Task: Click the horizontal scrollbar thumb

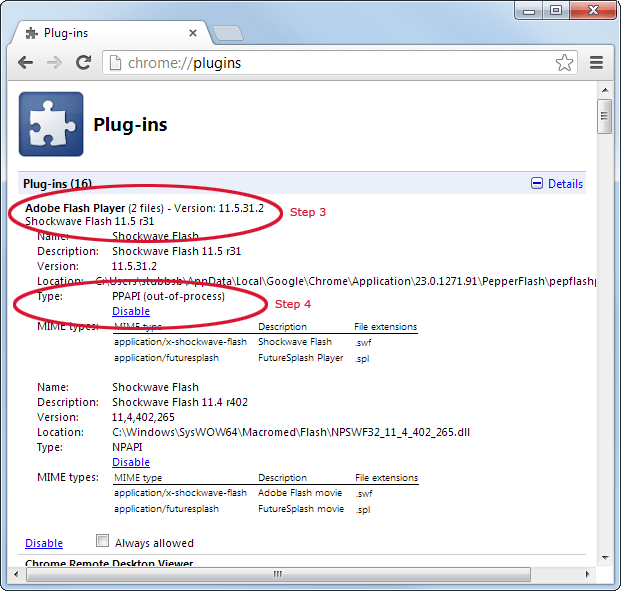Action: tap(278, 574)
